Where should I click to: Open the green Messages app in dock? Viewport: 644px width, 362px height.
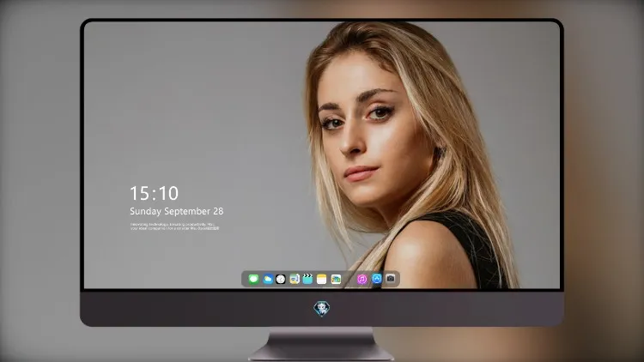[x=253, y=279]
